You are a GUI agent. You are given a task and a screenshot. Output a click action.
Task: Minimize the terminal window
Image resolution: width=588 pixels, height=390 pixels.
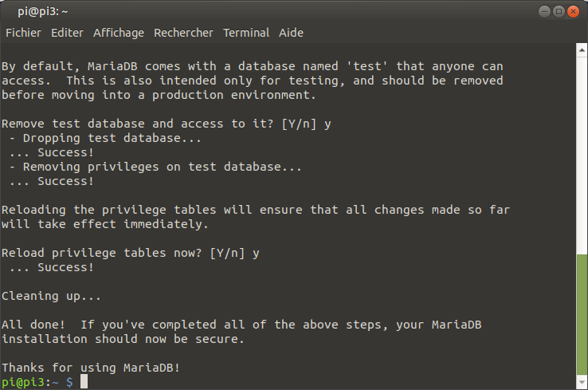[544, 12]
